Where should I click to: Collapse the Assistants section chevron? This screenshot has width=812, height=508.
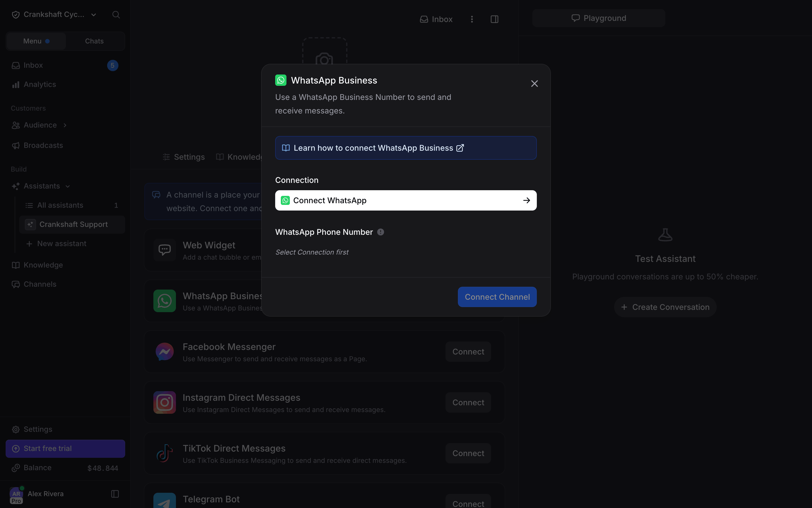click(x=68, y=187)
